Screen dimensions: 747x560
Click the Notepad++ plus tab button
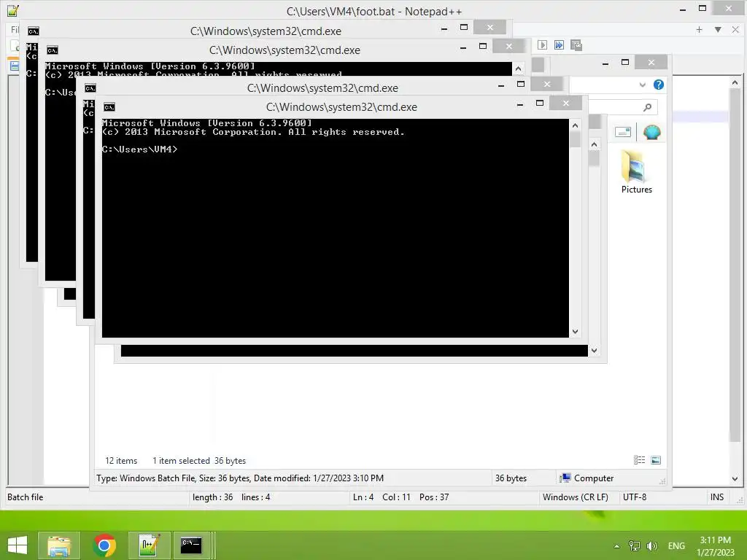(699, 29)
